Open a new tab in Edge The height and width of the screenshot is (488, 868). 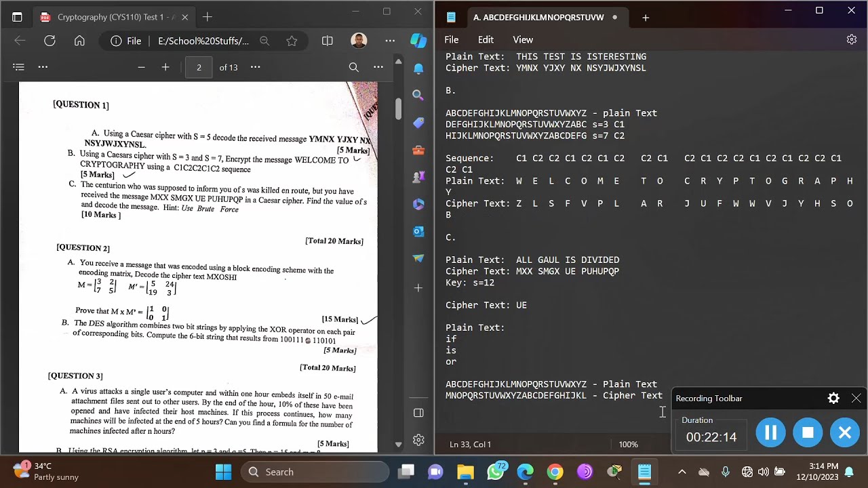(x=208, y=17)
